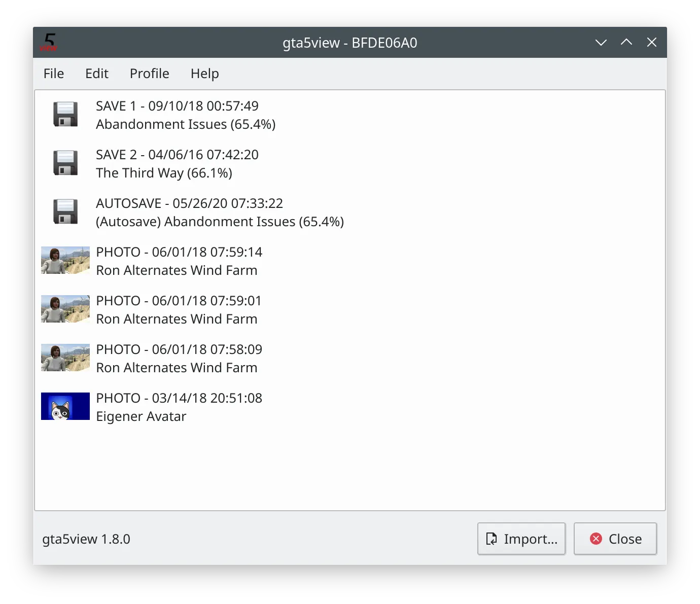Select the text 'Abandonment Issues (65.4%)' under SAVE 1
The width and height of the screenshot is (700, 604).
click(x=186, y=124)
